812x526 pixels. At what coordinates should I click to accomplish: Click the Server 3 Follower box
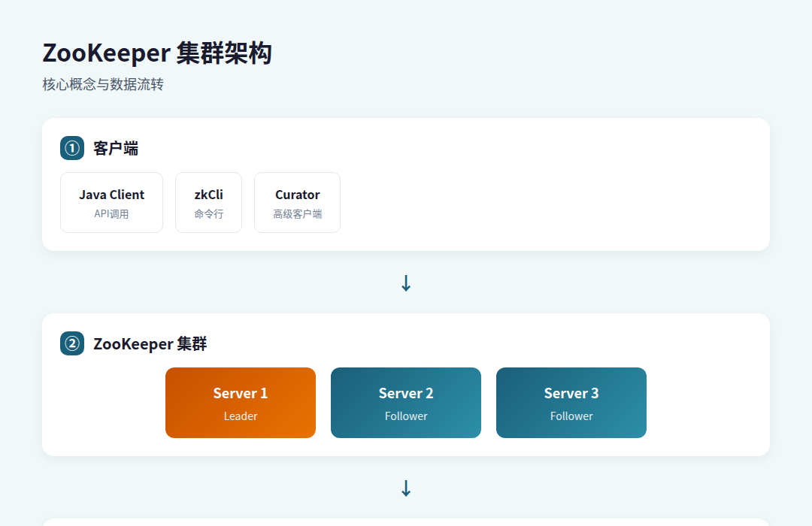click(571, 403)
